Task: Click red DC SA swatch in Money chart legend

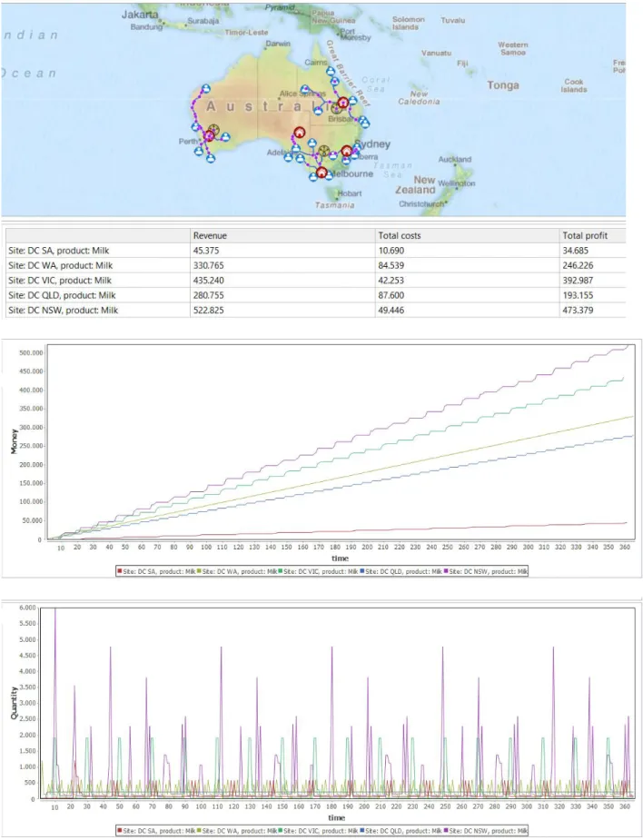Action: pos(120,571)
